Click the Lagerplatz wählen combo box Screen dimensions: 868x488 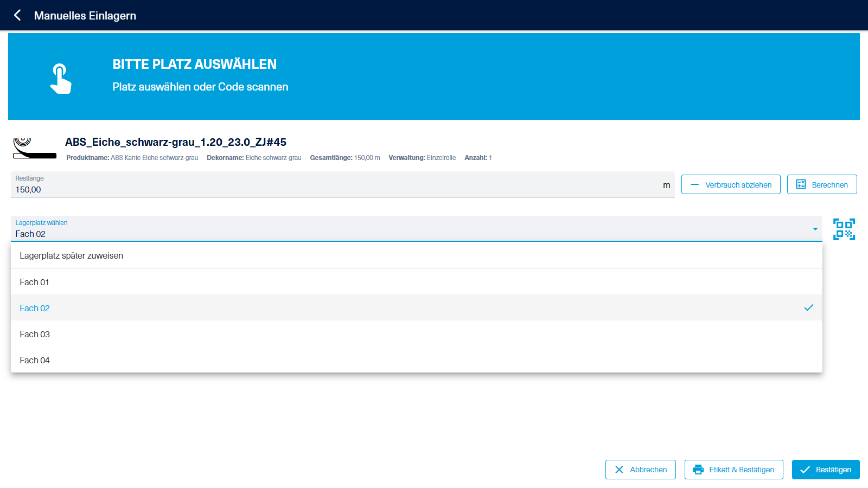click(417, 229)
